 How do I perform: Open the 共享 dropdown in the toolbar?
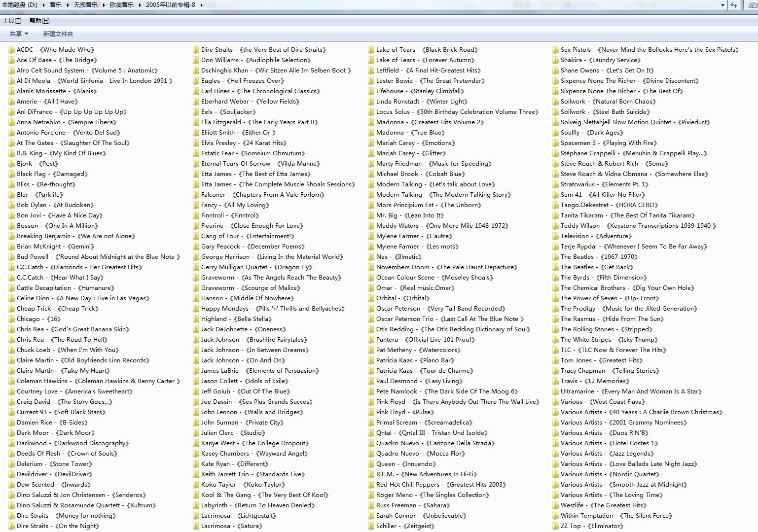(x=19, y=34)
